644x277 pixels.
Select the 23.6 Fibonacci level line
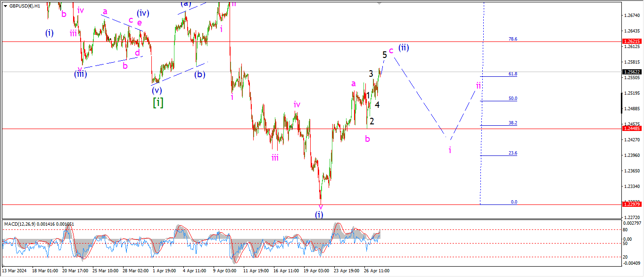pos(499,155)
